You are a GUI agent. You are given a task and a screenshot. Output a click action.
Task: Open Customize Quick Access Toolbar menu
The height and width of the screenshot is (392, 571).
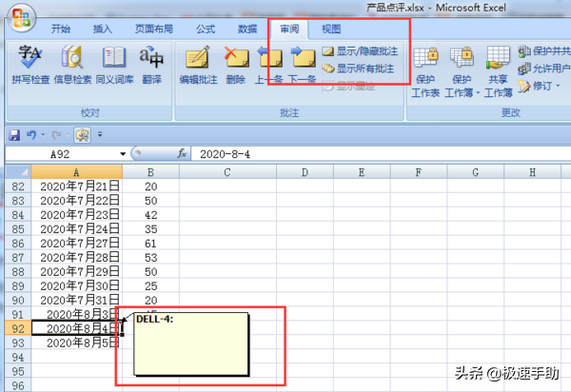point(100,135)
